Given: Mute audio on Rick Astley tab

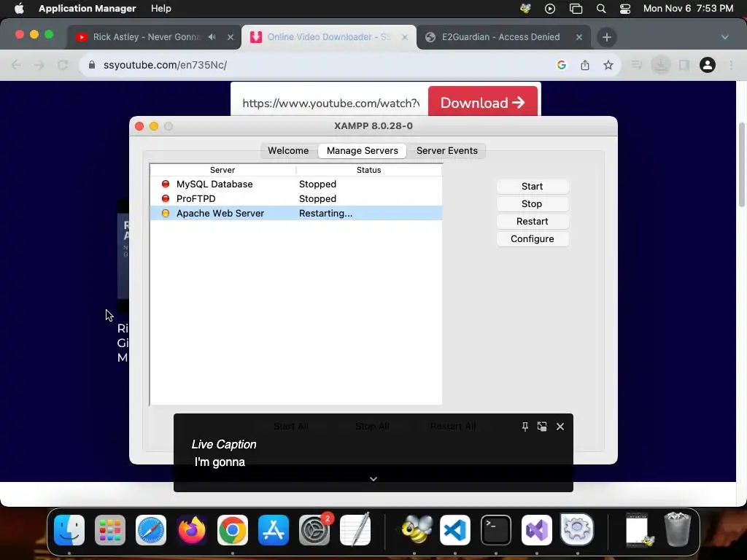Looking at the screenshot, I should coord(212,37).
